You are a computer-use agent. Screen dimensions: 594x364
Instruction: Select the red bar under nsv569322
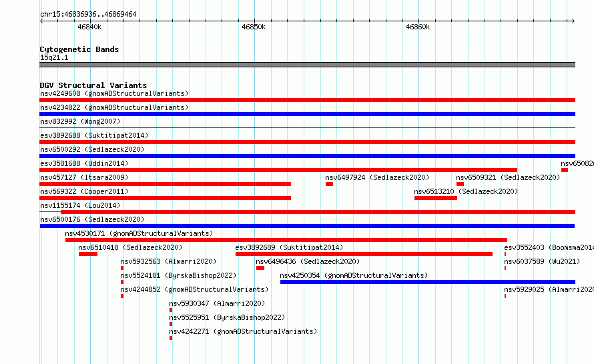pos(165,198)
